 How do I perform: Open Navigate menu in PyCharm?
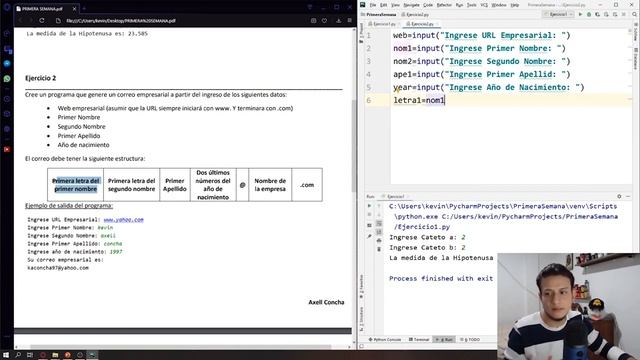[411, 5]
